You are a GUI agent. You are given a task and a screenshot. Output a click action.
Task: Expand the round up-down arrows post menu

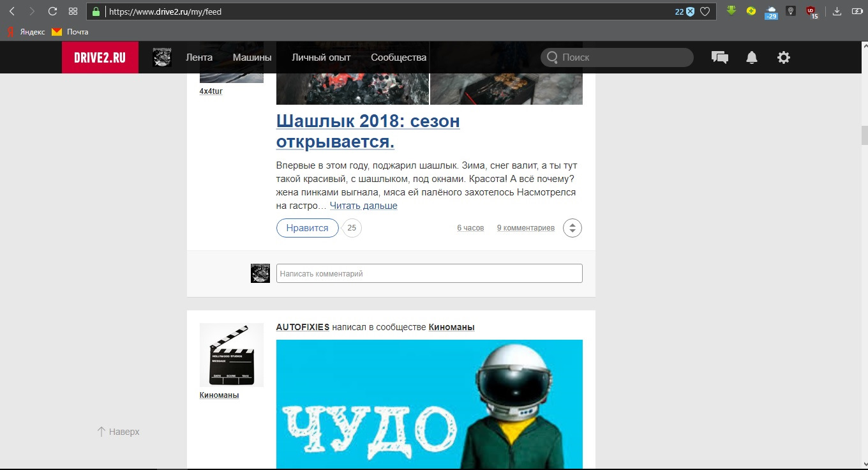(x=572, y=228)
